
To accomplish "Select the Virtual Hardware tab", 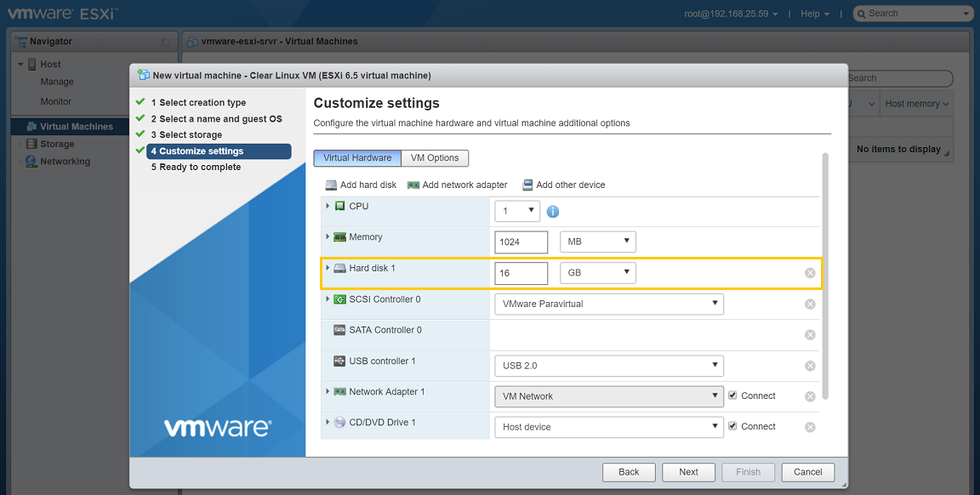I will point(357,157).
